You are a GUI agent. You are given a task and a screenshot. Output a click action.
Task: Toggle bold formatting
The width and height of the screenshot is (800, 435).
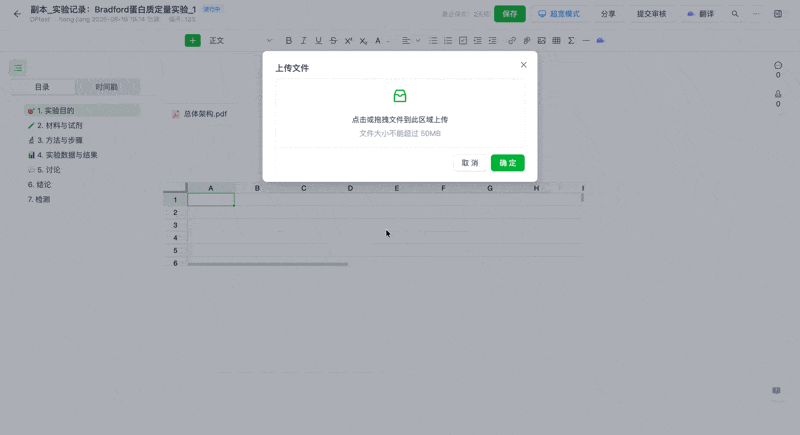point(288,40)
